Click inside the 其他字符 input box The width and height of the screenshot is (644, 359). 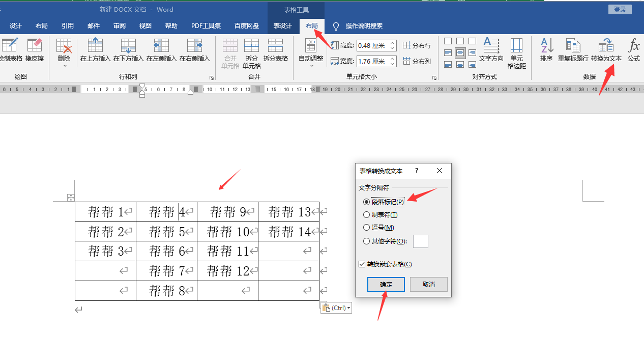coord(420,241)
